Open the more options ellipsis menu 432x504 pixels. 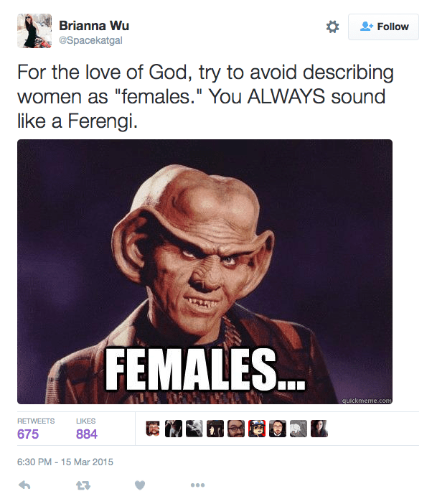click(x=197, y=485)
